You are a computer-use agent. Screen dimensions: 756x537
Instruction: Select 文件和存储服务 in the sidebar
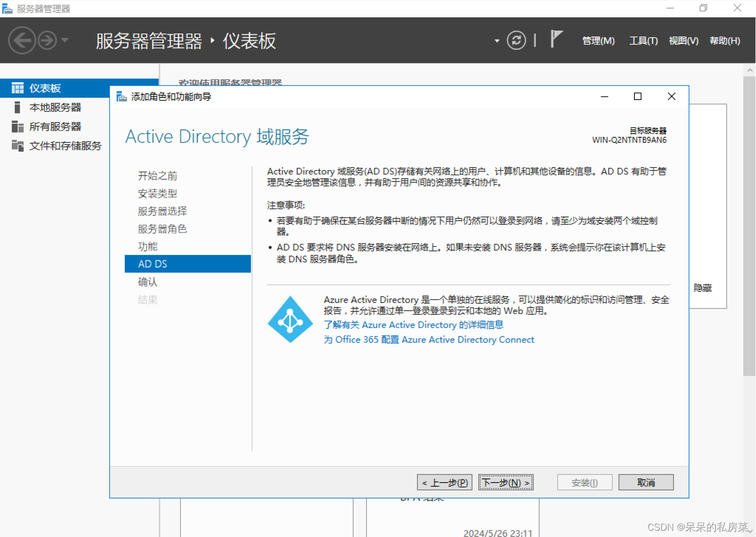tap(65, 146)
